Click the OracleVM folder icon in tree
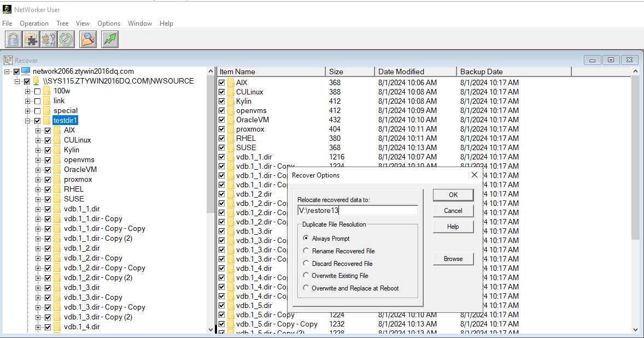The width and height of the screenshot is (644, 338). (57, 170)
